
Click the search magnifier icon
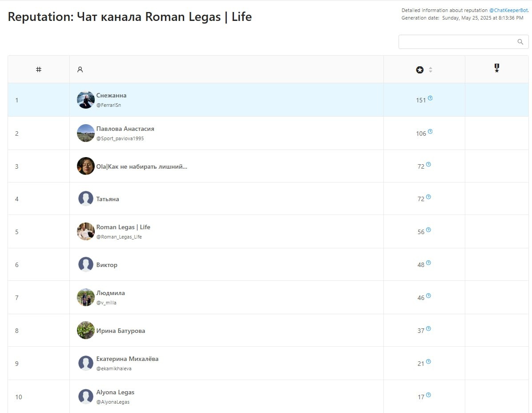click(520, 42)
